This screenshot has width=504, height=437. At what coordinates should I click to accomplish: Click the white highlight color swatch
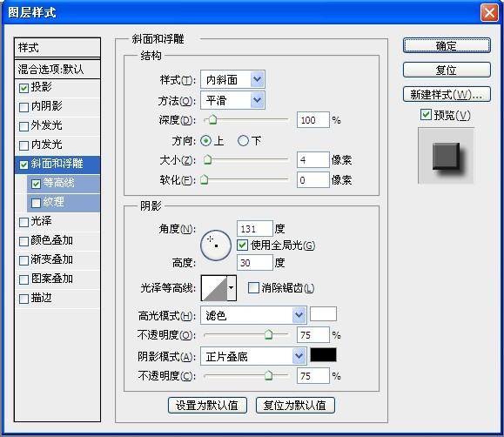[x=323, y=314]
